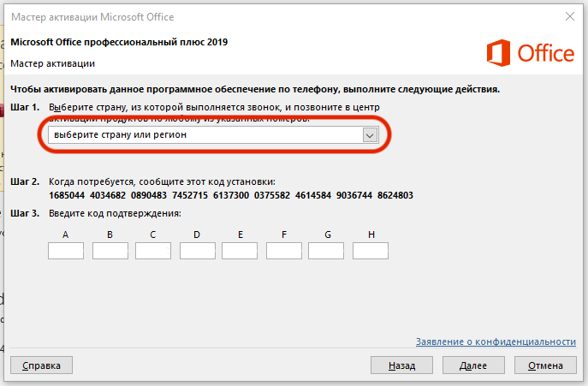Proceed with the Далее button
This screenshot has height=386, width=588.
pyautogui.click(x=472, y=365)
